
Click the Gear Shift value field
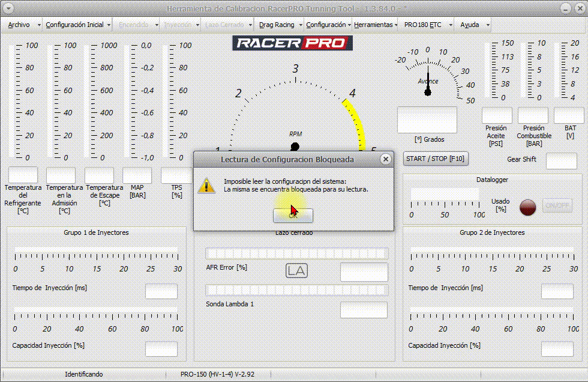(561, 161)
